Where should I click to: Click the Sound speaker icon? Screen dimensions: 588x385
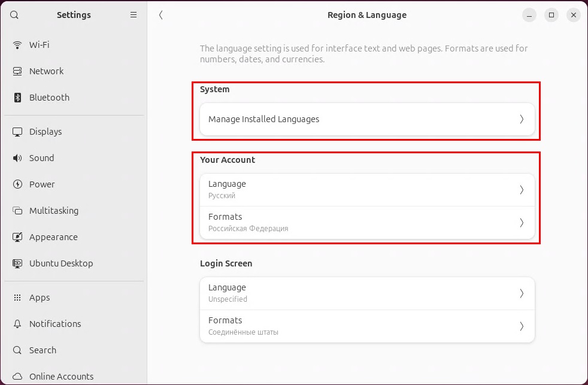[17, 158]
